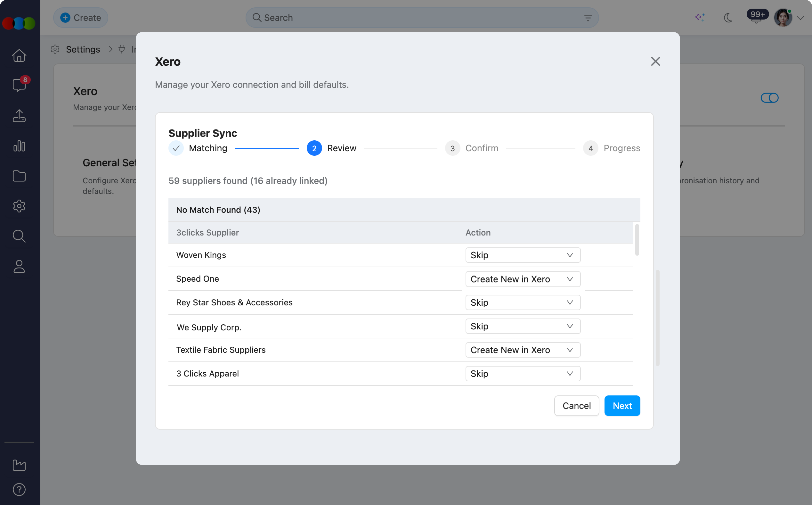Image resolution: width=812 pixels, height=505 pixels.
Task: Open the settings gear in sidebar
Action: [19, 206]
